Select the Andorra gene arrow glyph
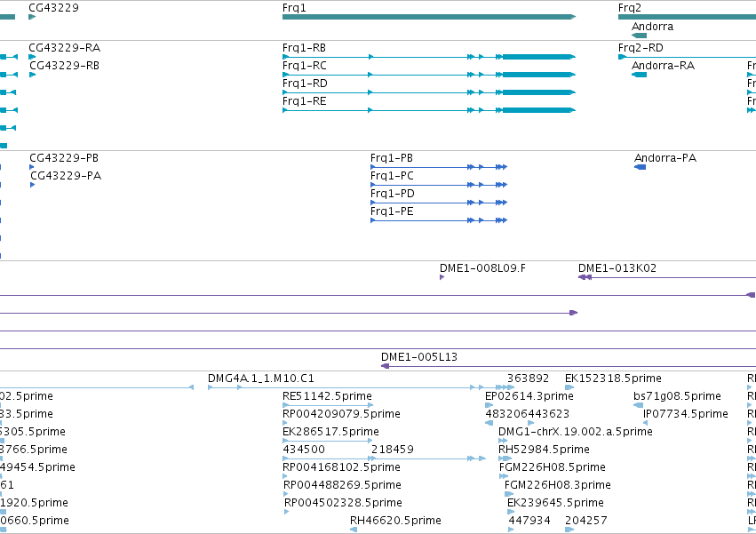The height and width of the screenshot is (534, 756). pos(640,36)
